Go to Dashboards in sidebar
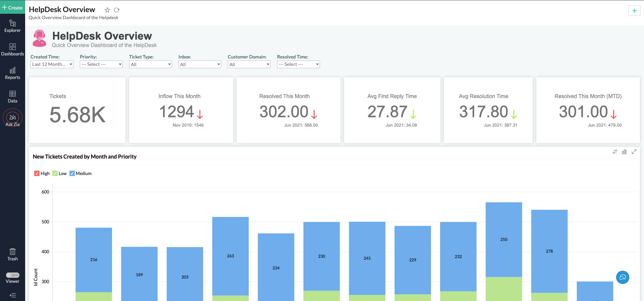 coord(12,49)
